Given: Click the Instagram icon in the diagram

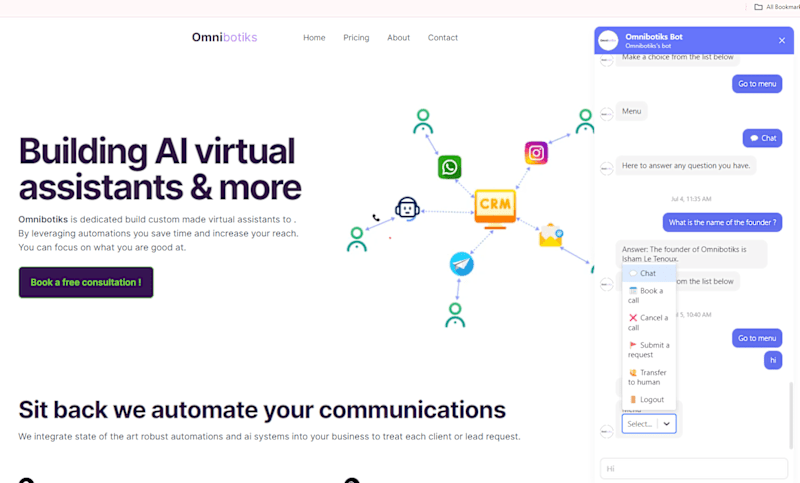Looking at the screenshot, I should point(536,153).
